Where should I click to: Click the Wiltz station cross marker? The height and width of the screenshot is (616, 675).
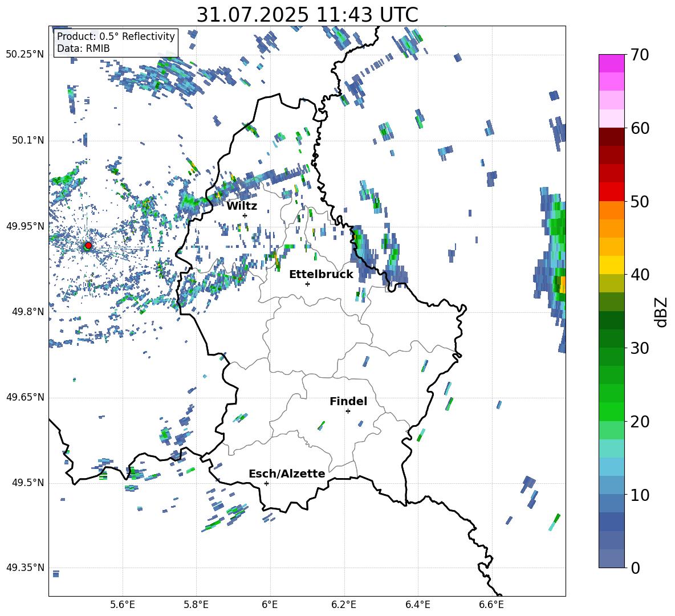[245, 215]
